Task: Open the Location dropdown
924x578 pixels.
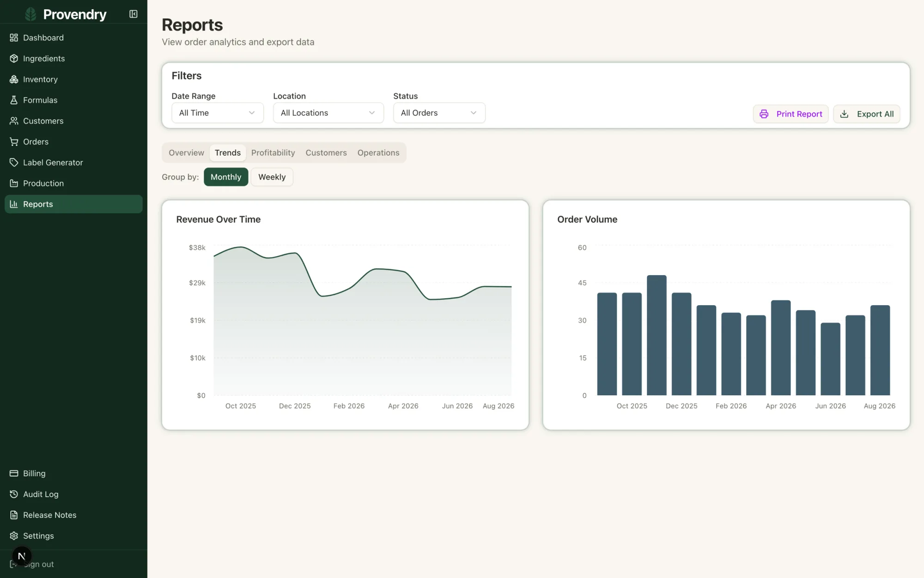Action: [x=328, y=113]
